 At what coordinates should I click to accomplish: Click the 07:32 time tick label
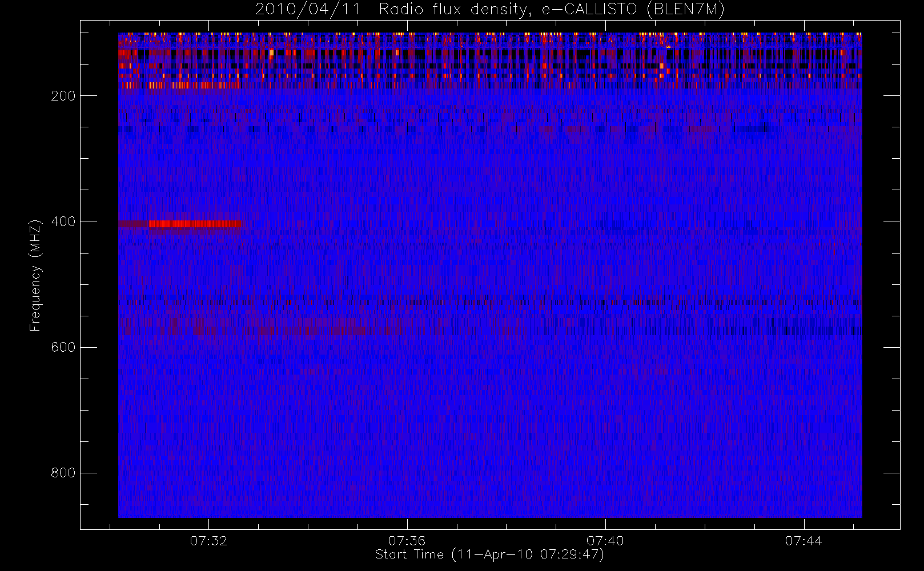pyautogui.click(x=208, y=541)
